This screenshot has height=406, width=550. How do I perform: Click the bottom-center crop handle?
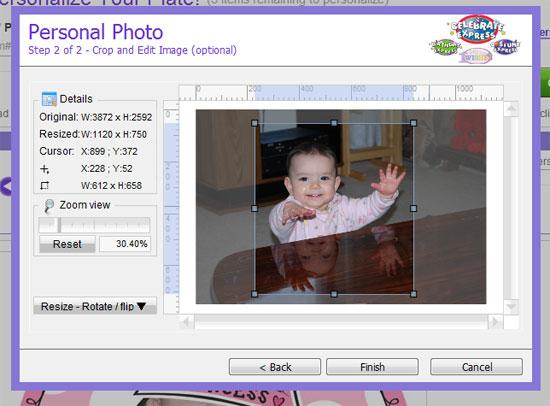334,294
